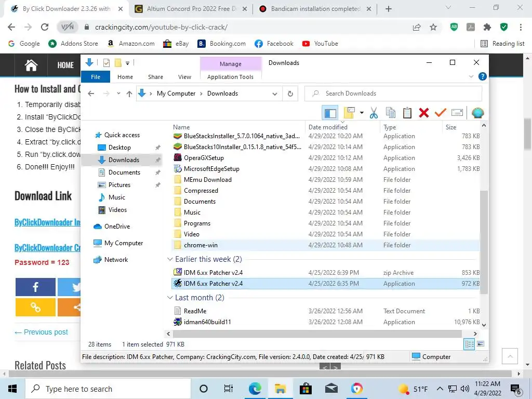Switch to large thumbnails view icon
The image size is (532, 399).
tap(481, 344)
